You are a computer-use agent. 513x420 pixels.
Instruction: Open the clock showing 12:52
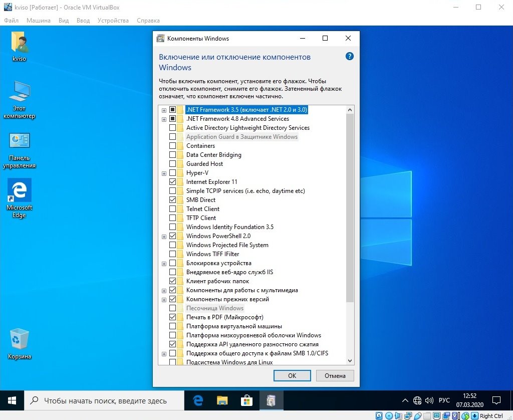tap(470, 400)
